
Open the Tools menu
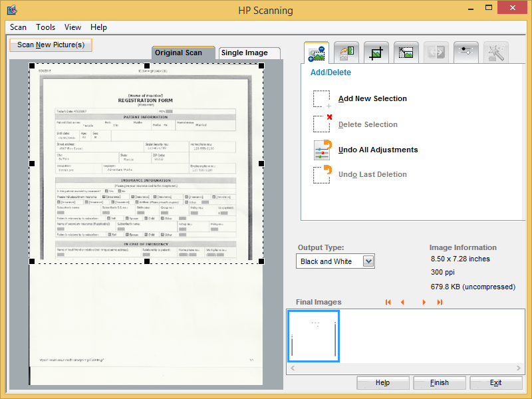pyautogui.click(x=46, y=27)
